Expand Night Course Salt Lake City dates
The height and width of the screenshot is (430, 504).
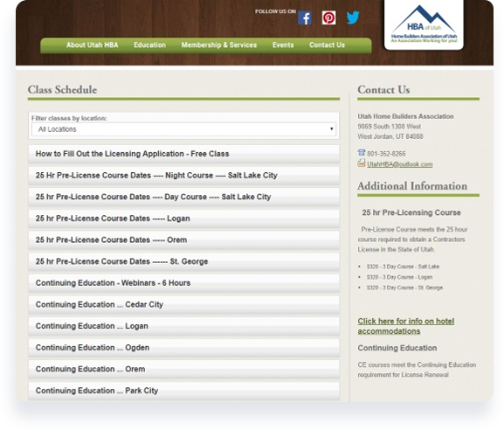[183, 176]
